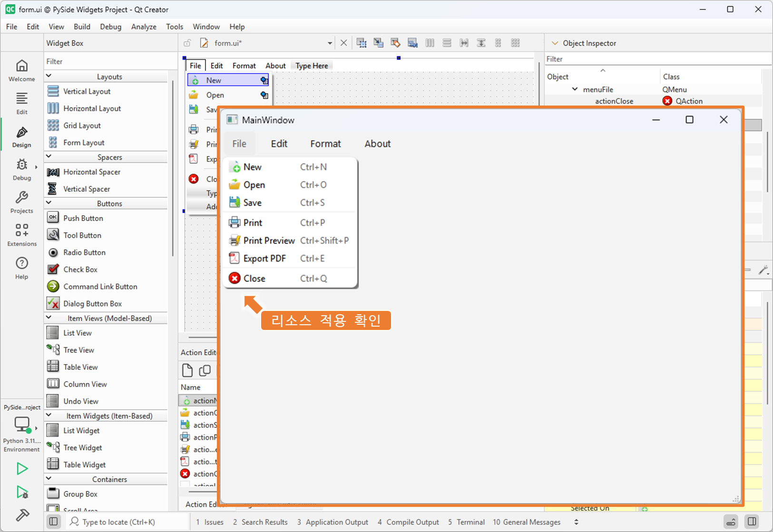Image resolution: width=773 pixels, height=532 pixels.
Task: Collapse Object Inspector panel chevron
Action: pos(555,43)
